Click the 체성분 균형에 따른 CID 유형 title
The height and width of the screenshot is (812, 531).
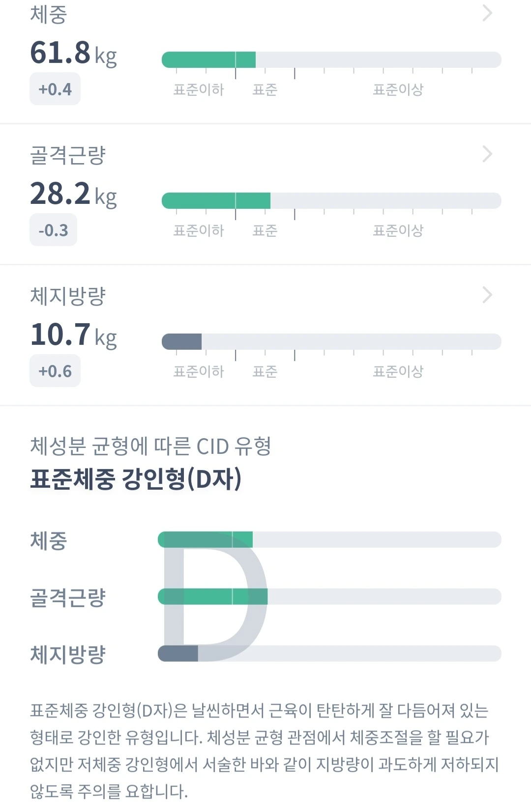pos(150,446)
